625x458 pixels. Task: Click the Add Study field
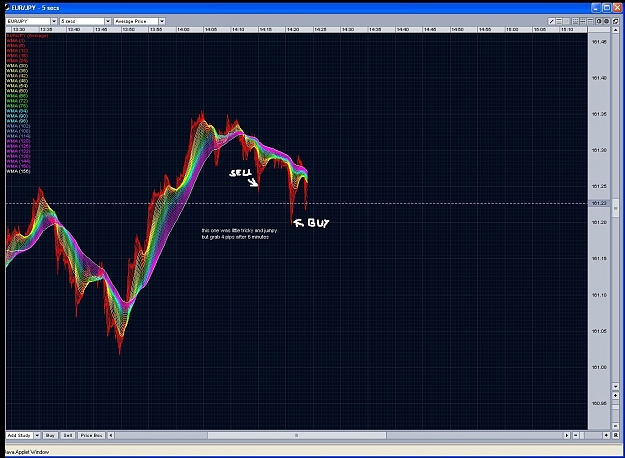point(20,435)
